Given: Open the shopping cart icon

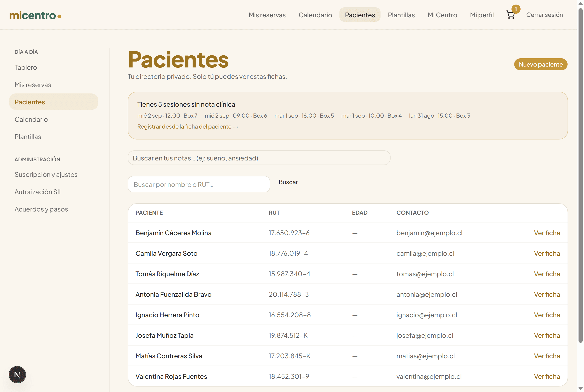Looking at the screenshot, I should click(x=511, y=15).
